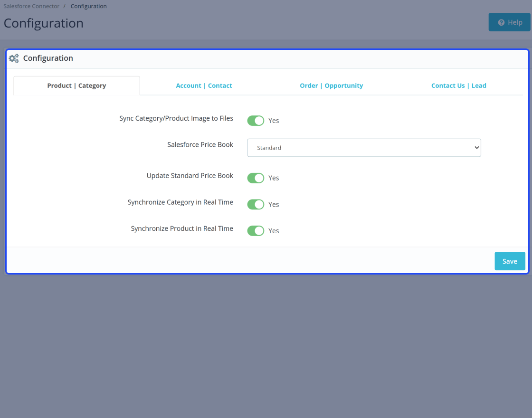Image resolution: width=532 pixels, height=418 pixels.
Task: Open the Contact Us | Lead tab
Action: pos(459,85)
